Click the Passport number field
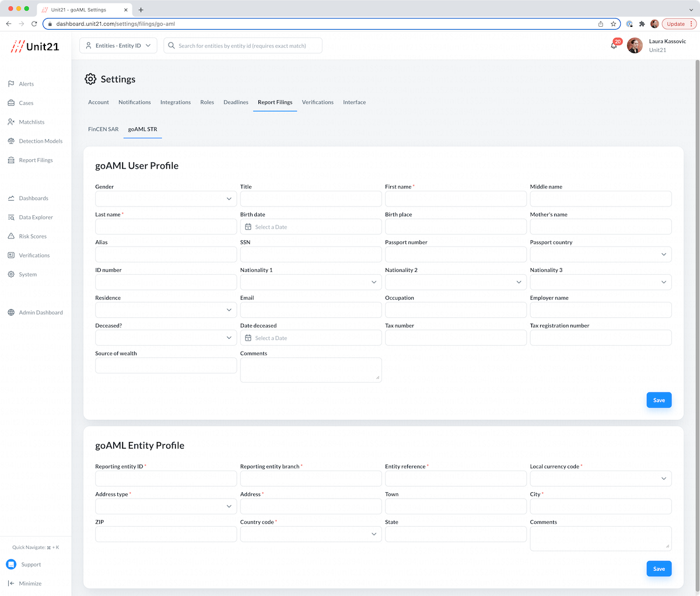The width and height of the screenshot is (700, 596). tap(456, 254)
